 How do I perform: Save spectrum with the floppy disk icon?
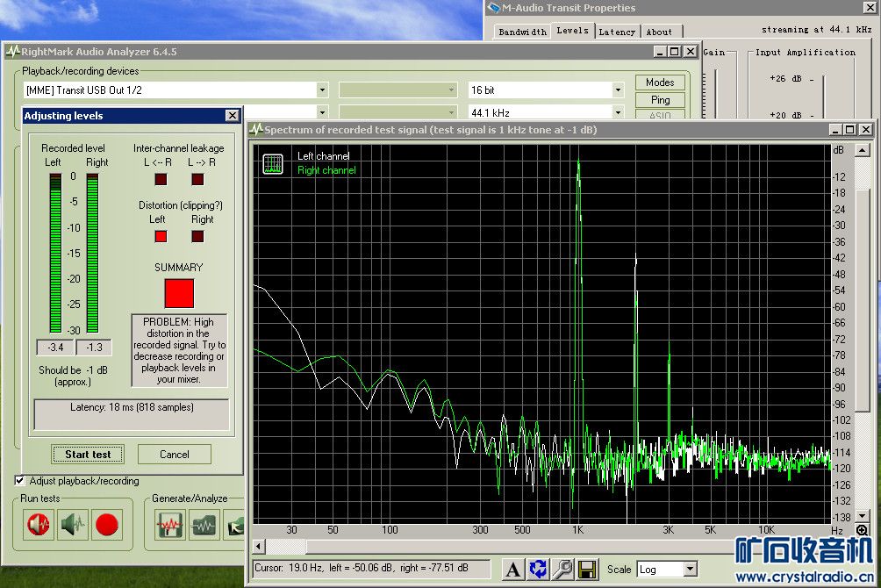pos(587,569)
